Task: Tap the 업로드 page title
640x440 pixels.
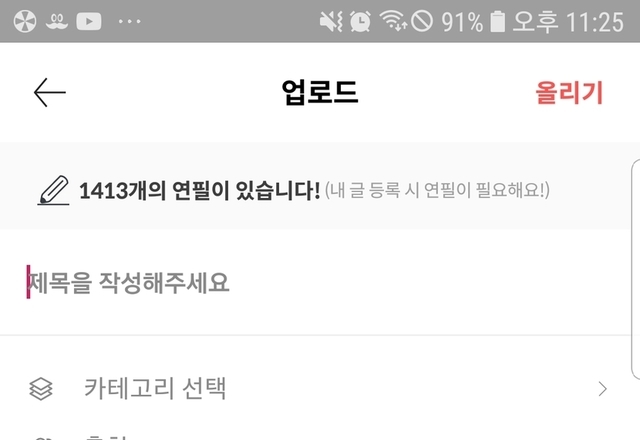Action: click(x=320, y=92)
